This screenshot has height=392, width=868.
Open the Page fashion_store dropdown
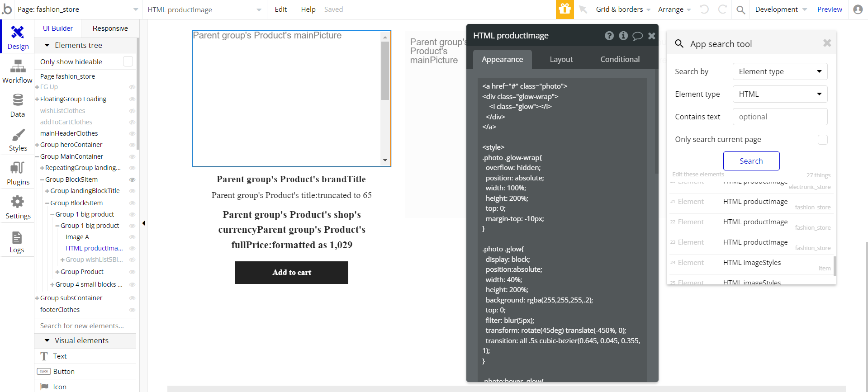tap(78, 9)
